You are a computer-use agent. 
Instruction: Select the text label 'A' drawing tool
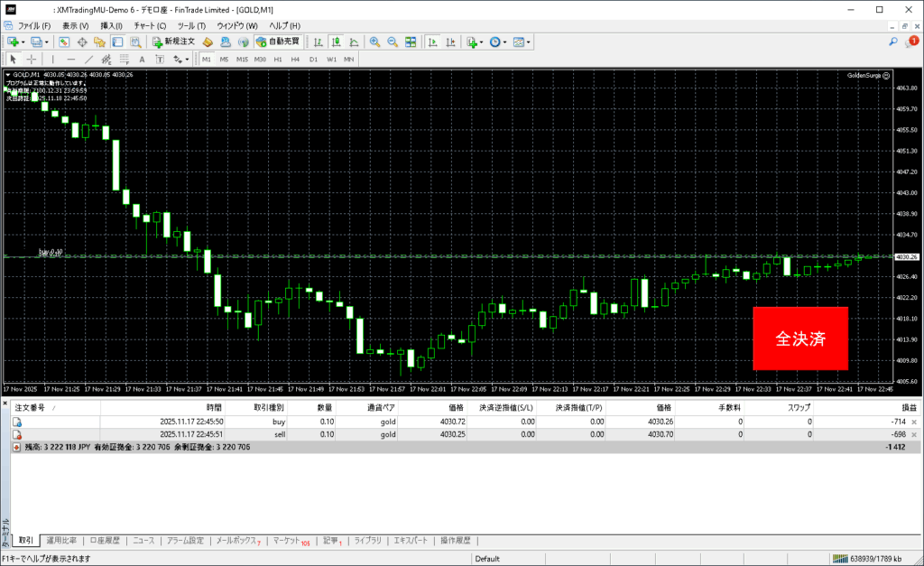(x=142, y=60)
